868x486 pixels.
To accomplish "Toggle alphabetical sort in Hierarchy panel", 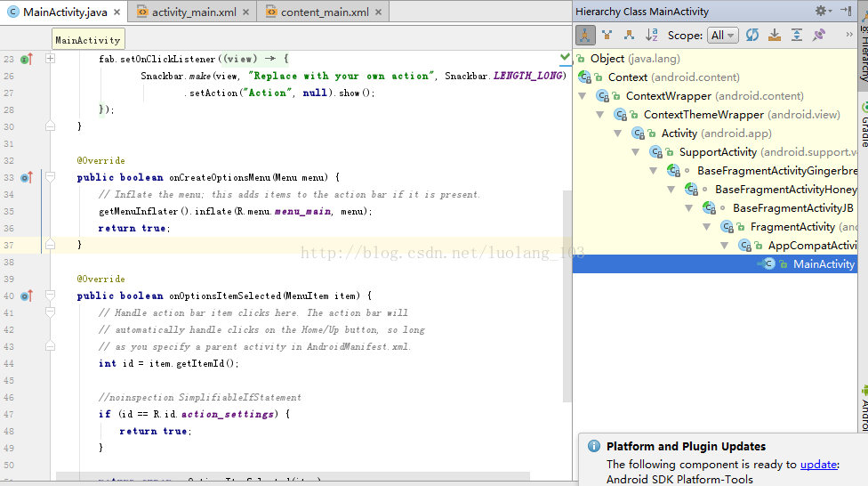I will (652, 35).
